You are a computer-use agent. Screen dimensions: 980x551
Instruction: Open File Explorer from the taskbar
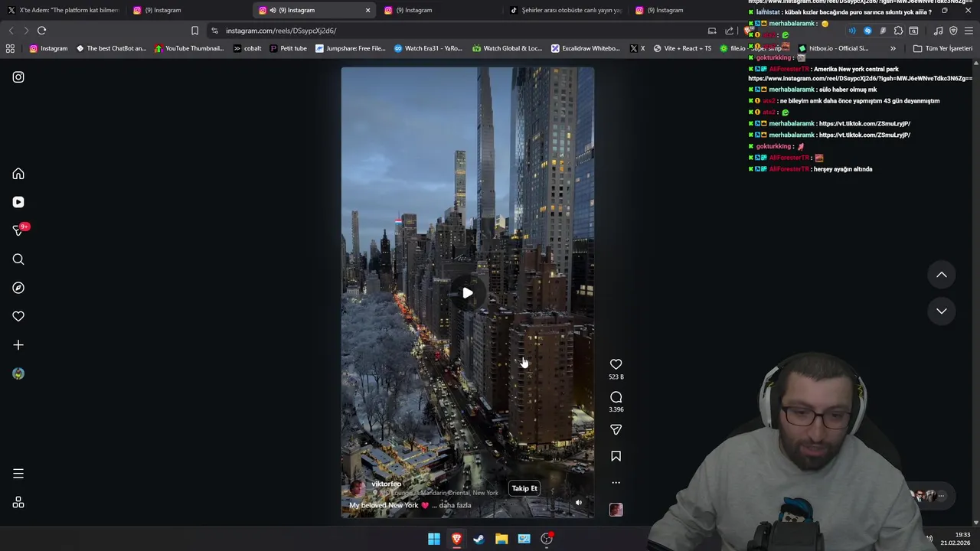[501, 539]
